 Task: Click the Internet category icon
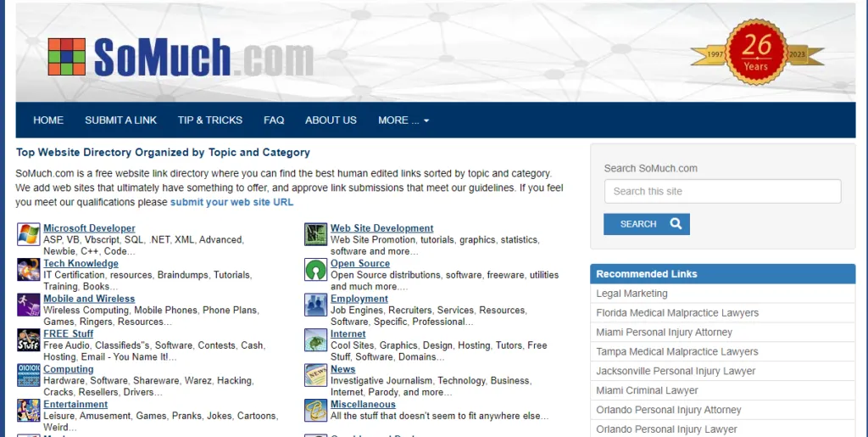click(315, 339)
